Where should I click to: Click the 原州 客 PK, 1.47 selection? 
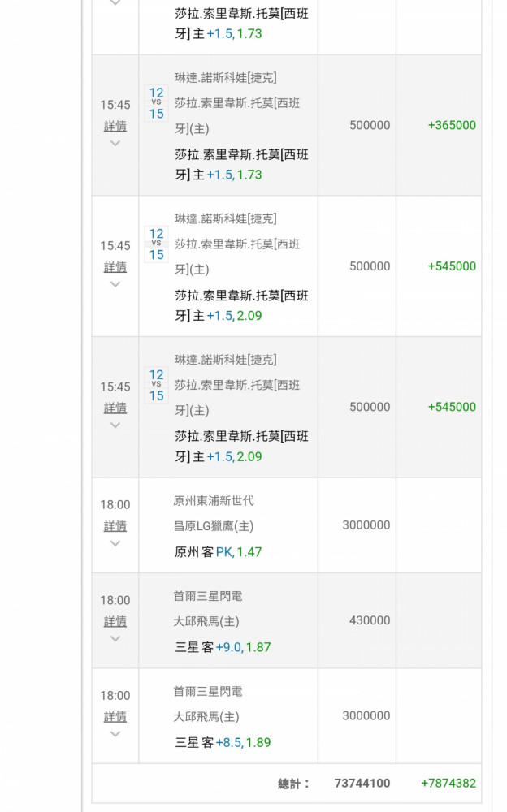click(218, 552)
